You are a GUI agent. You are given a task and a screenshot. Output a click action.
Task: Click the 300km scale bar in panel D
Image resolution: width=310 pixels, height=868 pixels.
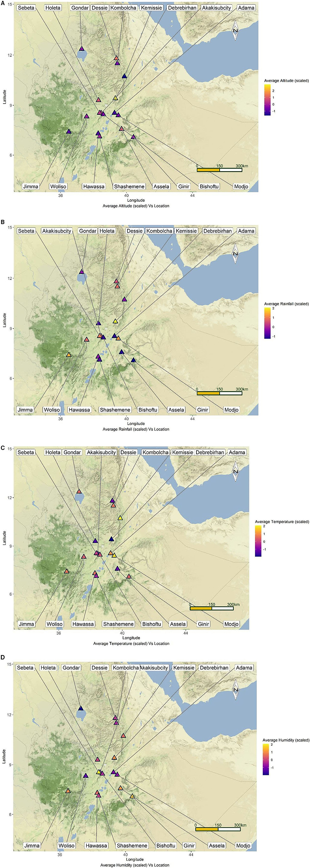(218, 829)
